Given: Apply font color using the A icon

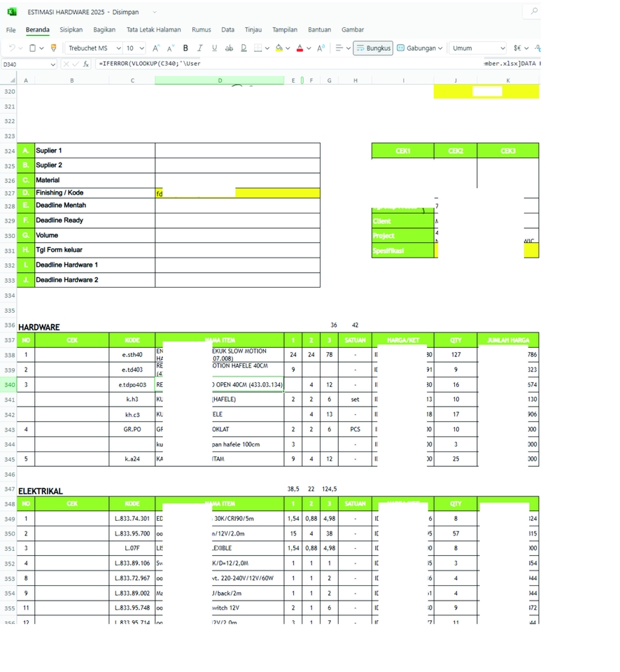Looking at the screenshot, I should (300, 48).
